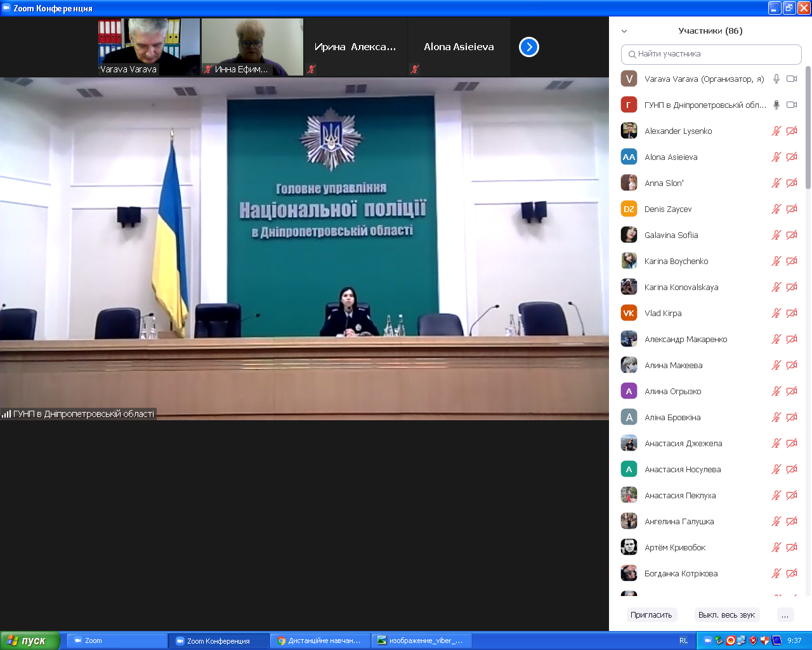Open more options with the ellipsis button
812x650 pixels.
[785, 614]
